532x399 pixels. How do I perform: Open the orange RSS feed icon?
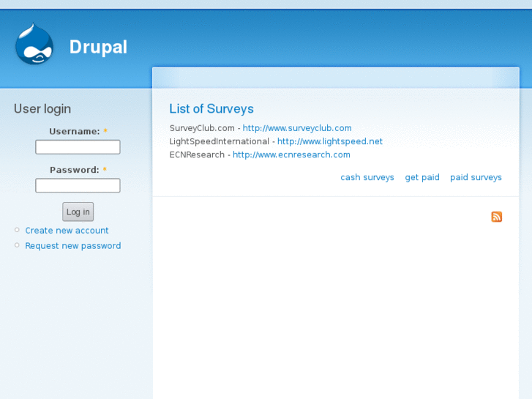click(496, 217)
